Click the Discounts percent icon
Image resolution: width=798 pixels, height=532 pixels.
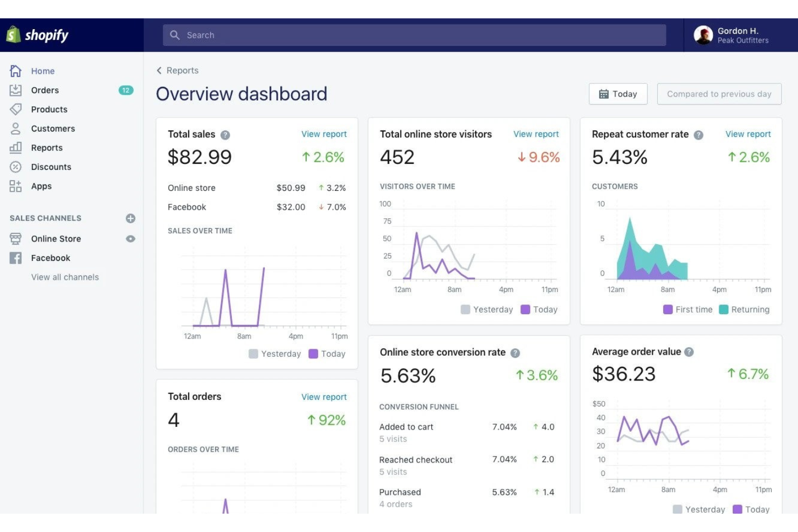click(x=16, y=167)
